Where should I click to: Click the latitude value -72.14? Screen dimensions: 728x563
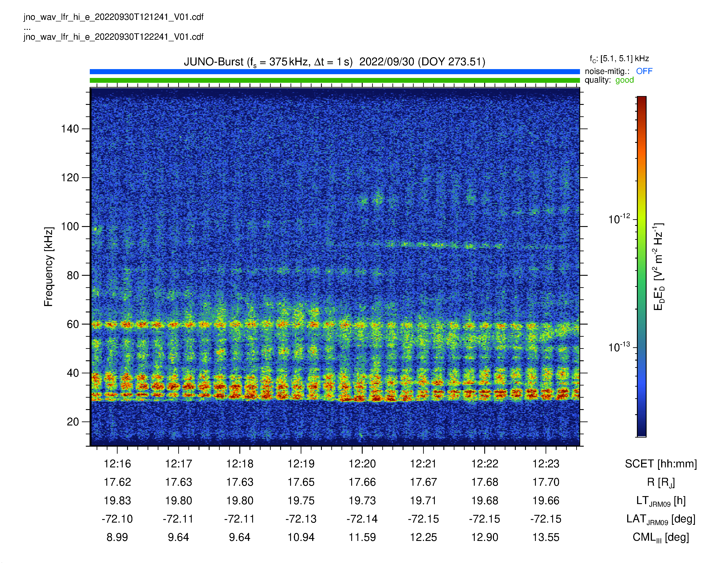pos(362,519)
